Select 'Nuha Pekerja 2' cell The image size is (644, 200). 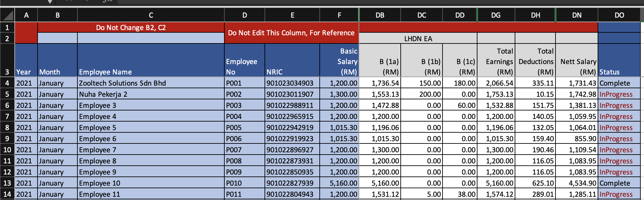pyautogui.click(x=151, y=94)
